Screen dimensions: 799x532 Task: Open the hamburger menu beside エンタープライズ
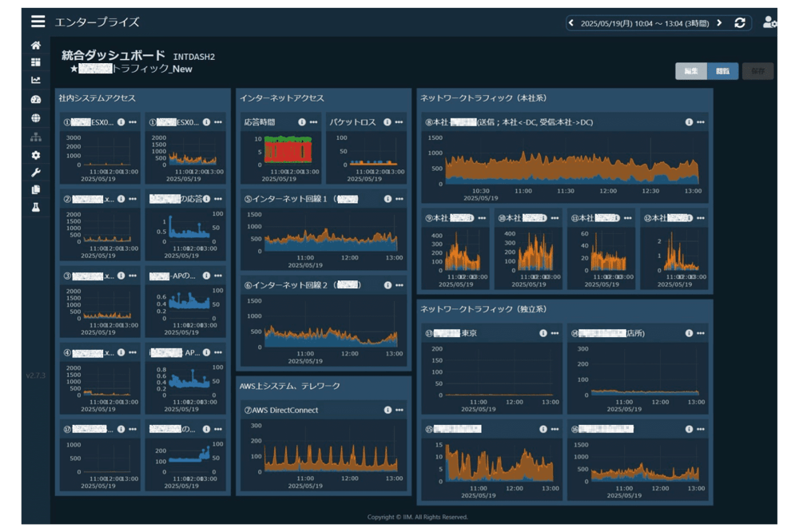click(38, 22)
